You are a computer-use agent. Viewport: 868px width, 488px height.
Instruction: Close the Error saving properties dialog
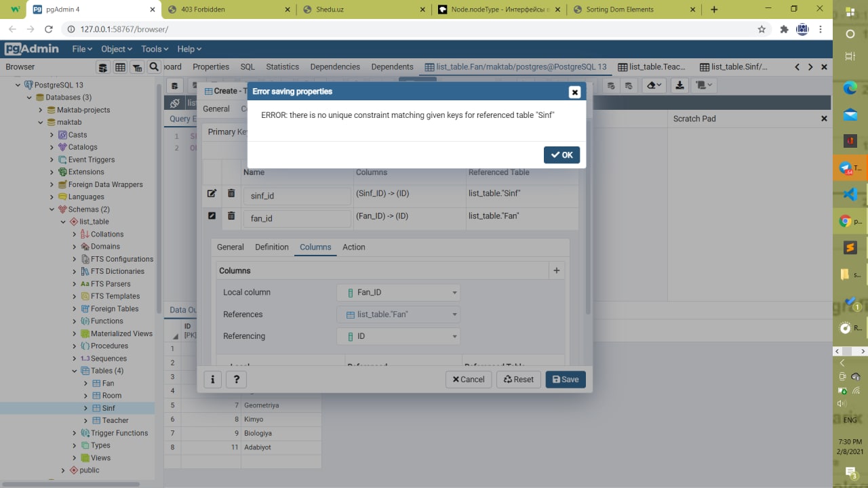574,92
